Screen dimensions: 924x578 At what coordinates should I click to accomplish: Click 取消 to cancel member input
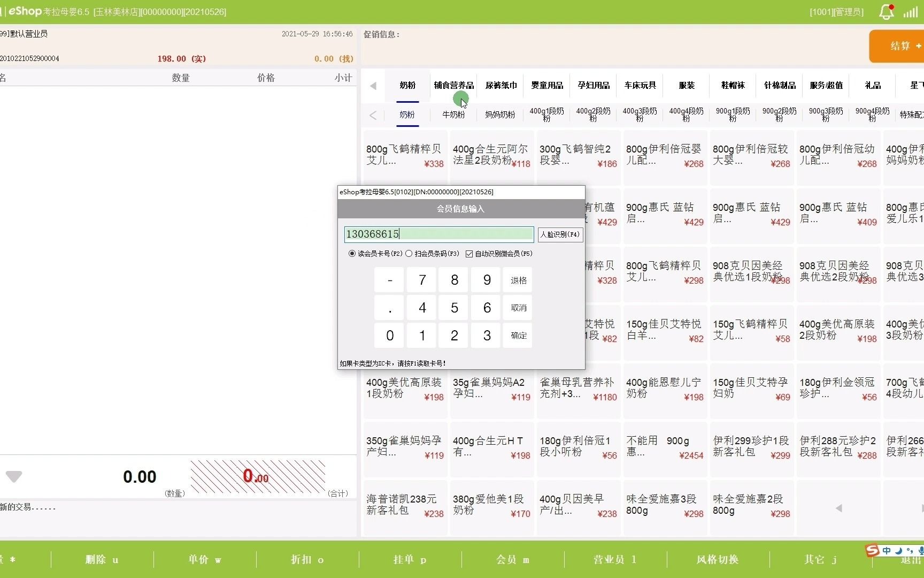[518, 308]
